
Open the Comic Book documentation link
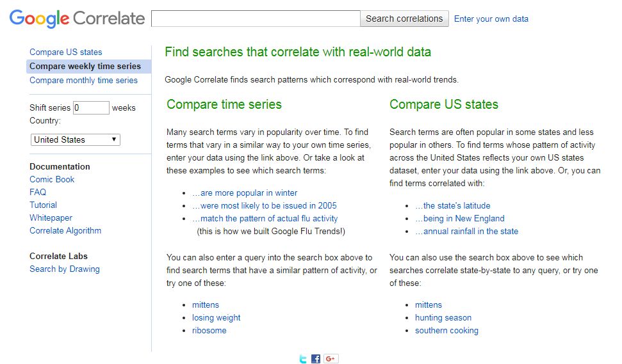[52, 179]
